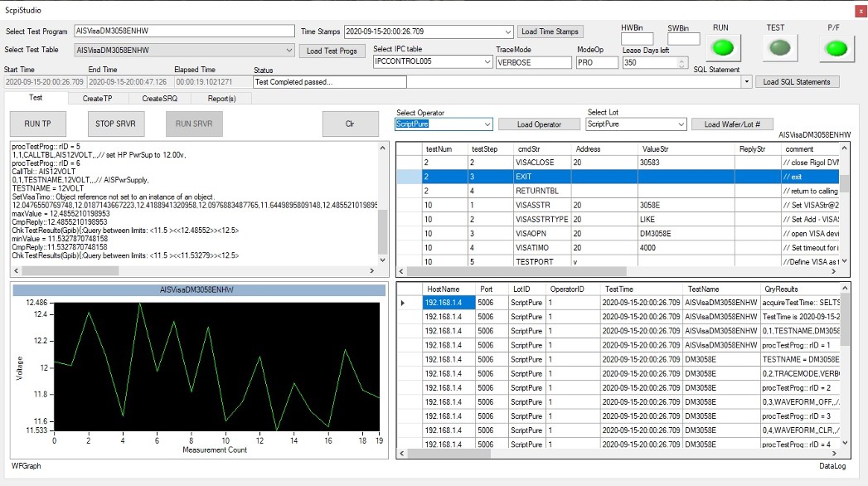This screenshot has height=486, width=868.
Task: Click the ModeOp field showing PRO
Action: [597, 62]
